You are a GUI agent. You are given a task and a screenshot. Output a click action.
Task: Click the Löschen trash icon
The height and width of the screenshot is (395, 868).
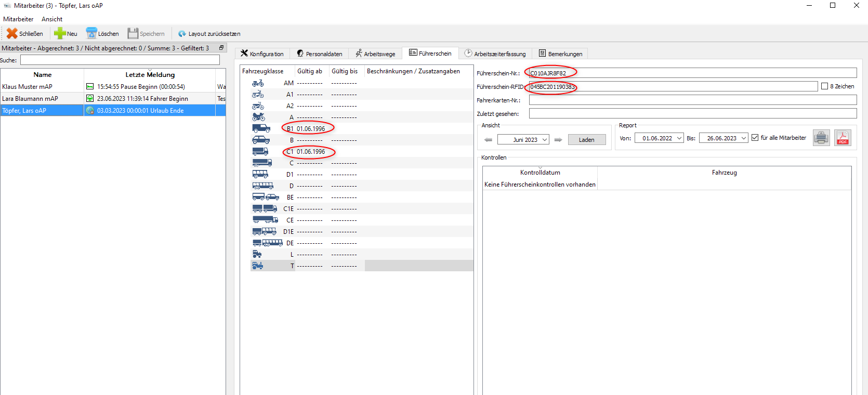click(x=91, y=34)
